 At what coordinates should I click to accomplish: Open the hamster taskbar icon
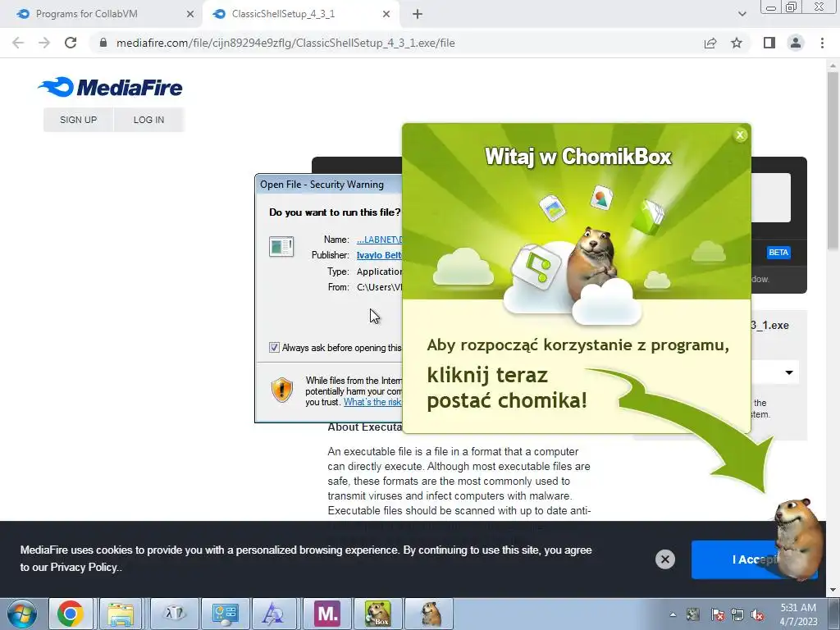point(430,614)
